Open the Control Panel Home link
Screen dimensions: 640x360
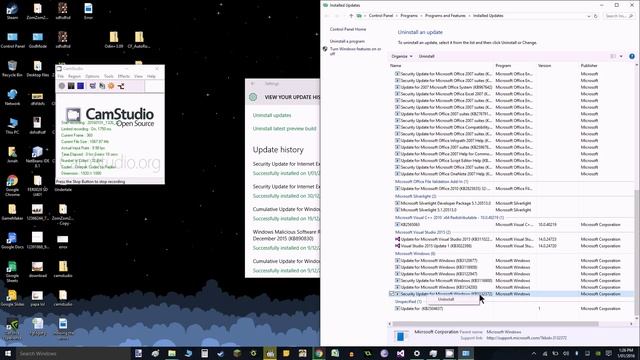point(348,29)
